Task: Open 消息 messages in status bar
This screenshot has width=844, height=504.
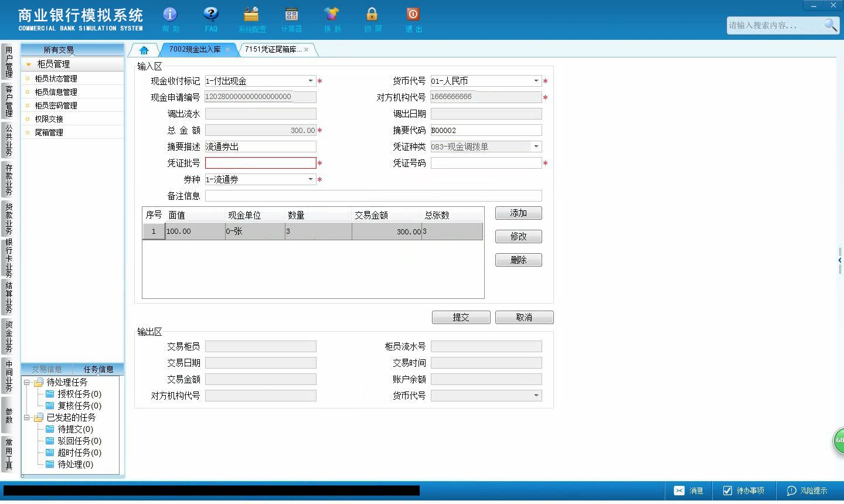Action: tap(689, 491)
